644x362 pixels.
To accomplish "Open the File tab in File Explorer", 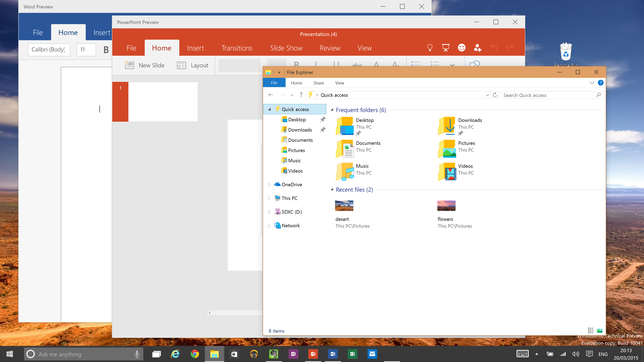I will pos(274,83).
